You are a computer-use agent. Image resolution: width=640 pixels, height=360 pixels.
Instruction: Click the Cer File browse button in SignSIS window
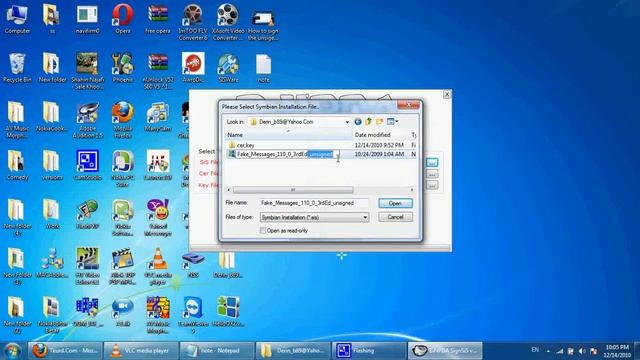[x=432, y=174]
